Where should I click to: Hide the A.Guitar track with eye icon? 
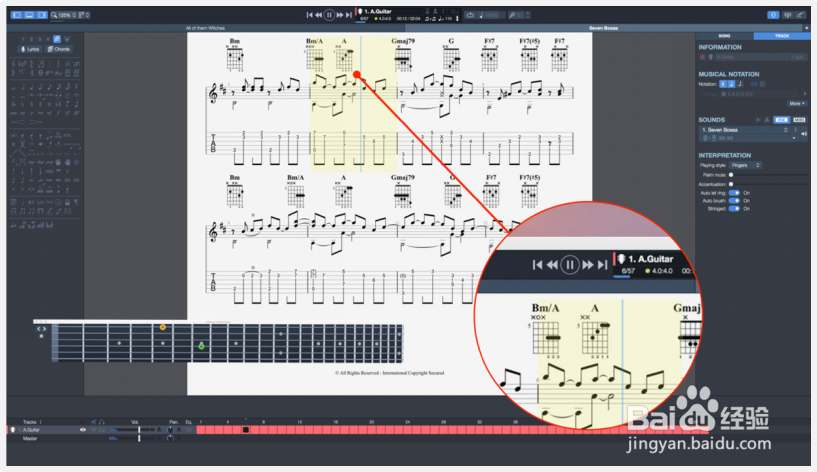pyautogui.click(x=82, y=430)
